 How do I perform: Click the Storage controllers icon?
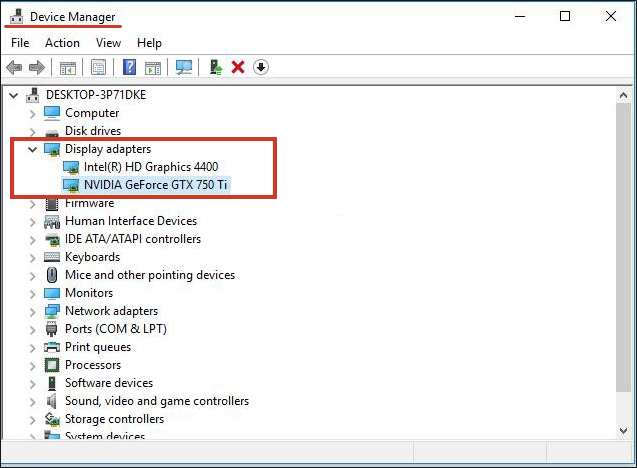[x=52, y=419]
